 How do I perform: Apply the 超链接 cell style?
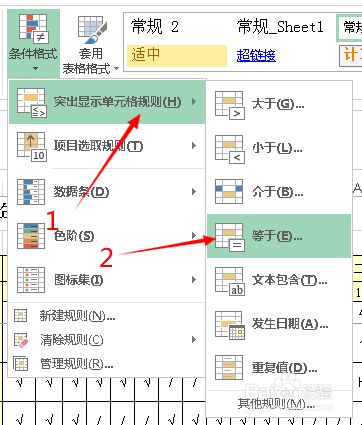(256, 55)
